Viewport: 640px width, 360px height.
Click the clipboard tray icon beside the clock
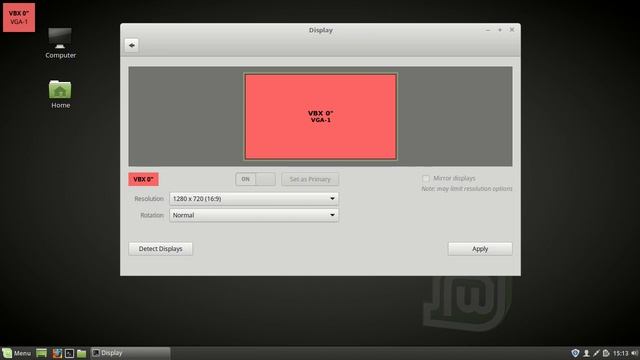pyautogui.click(x=606, y=353)
